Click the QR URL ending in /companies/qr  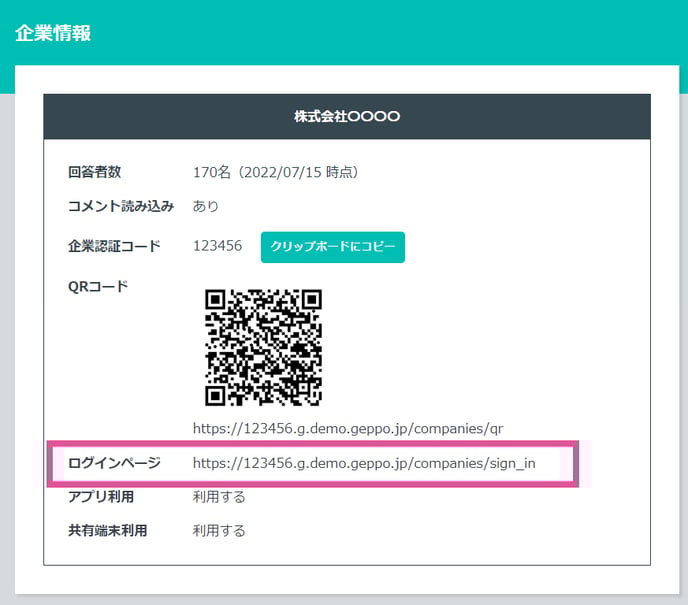coord(347,428)
